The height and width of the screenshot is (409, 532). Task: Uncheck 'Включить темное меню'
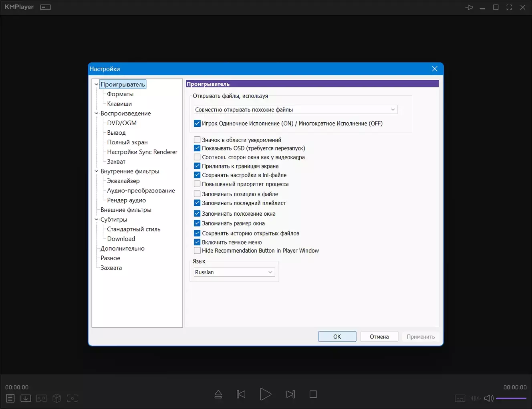(197, 242)
